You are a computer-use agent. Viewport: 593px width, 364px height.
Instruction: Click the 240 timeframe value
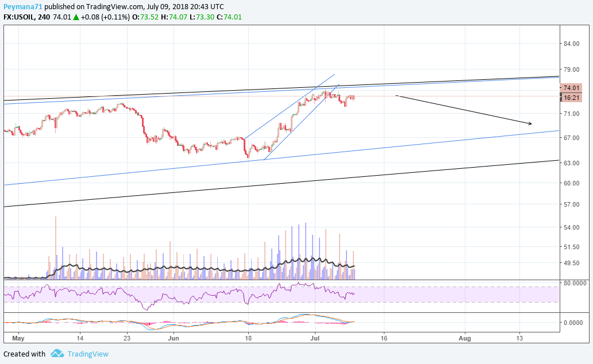(x=44, y=17)
